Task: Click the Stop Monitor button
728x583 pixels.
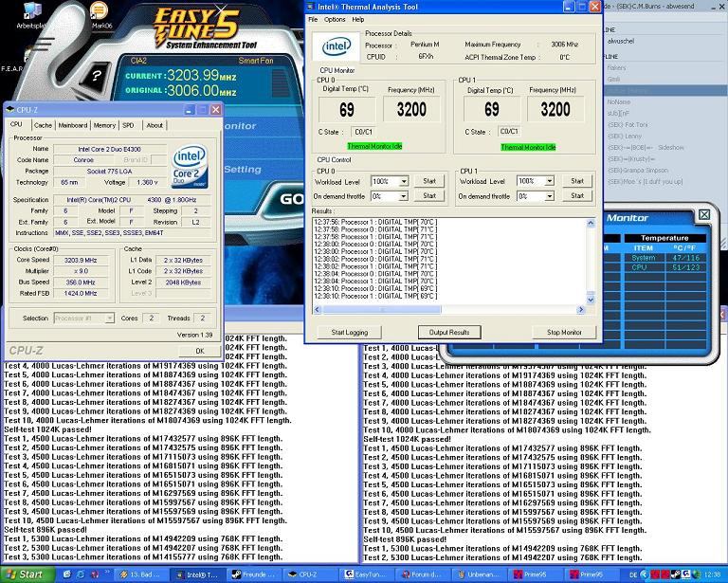Action: pos(564,333)
